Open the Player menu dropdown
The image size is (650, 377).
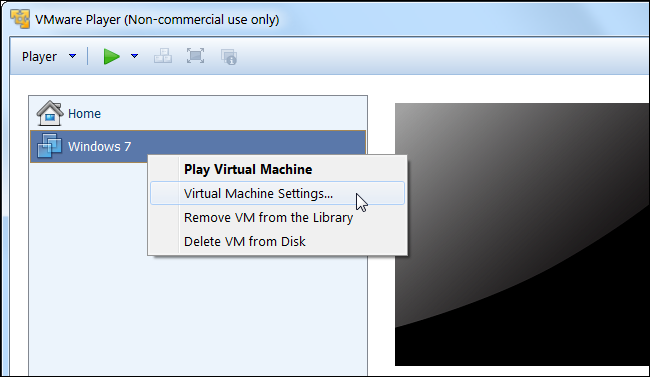[x=49, y=56]
